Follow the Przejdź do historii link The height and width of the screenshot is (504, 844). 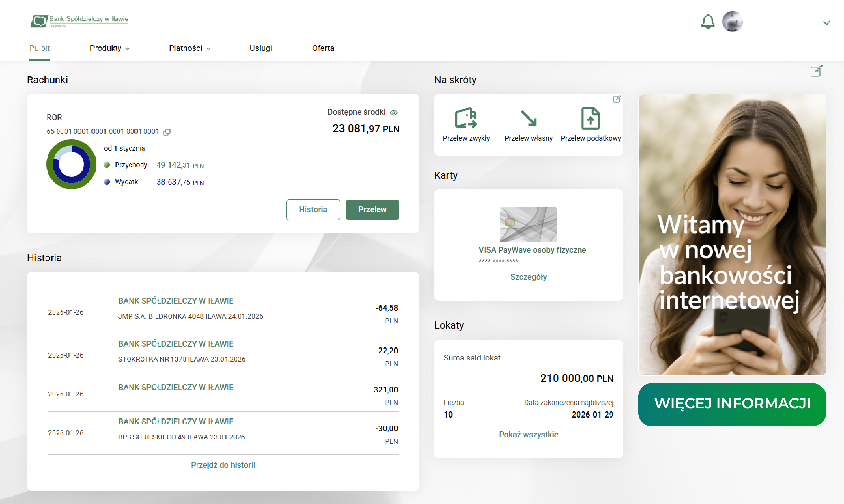tap(223, 465)
